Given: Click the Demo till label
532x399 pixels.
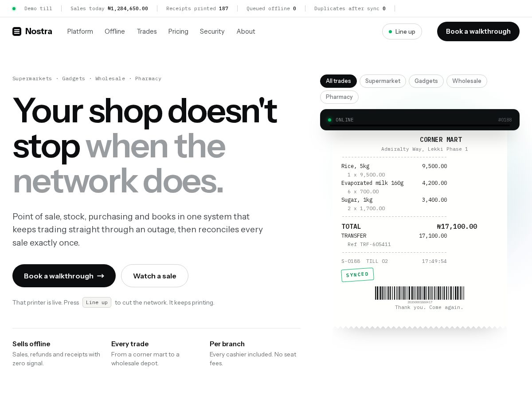Looking at the screenshot, I should (38, 8).
